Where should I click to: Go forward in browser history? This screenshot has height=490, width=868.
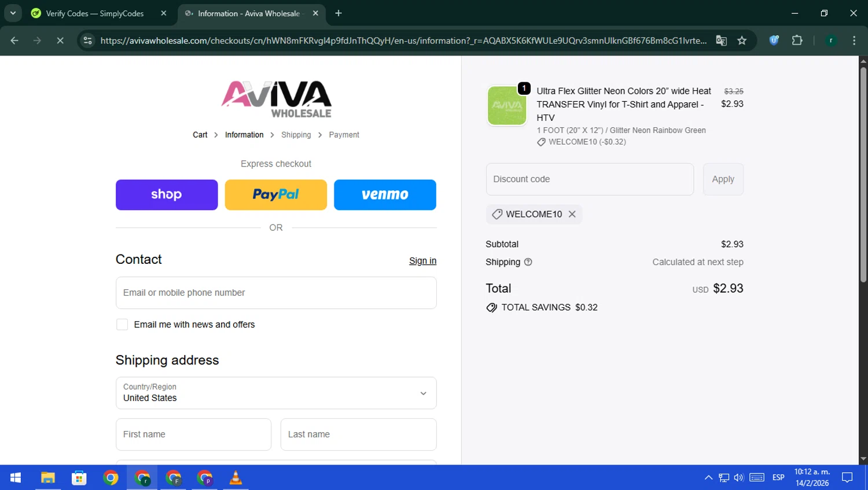coord(37,40)
